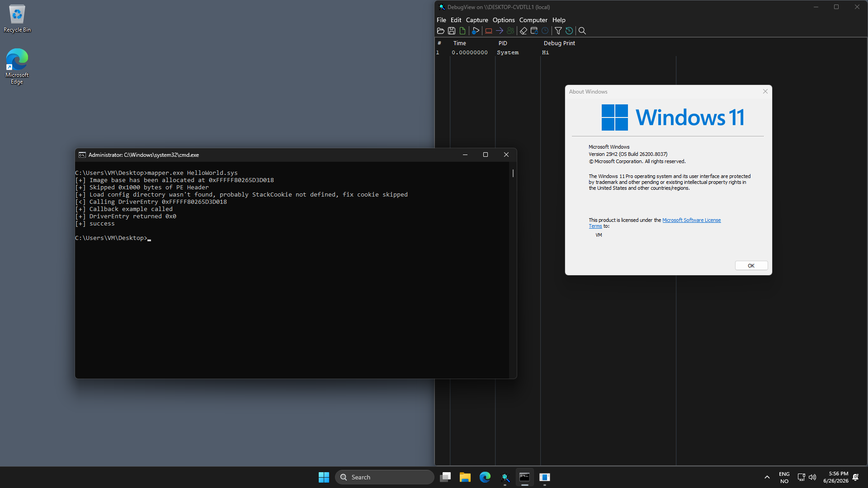Click the cmd window vertical scrollbar thumb
Screen dimensions: 868x488
[x=513, y=173]
